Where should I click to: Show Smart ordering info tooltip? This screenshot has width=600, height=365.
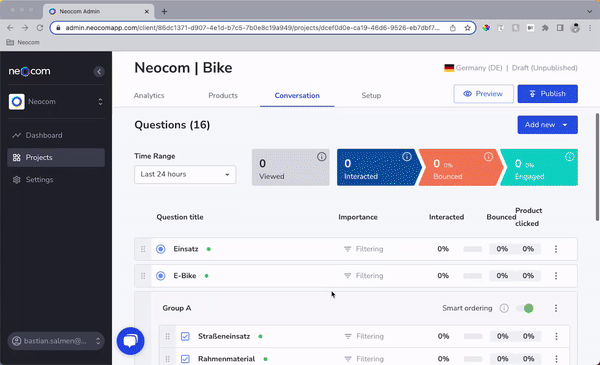click(x=504, y=308)
